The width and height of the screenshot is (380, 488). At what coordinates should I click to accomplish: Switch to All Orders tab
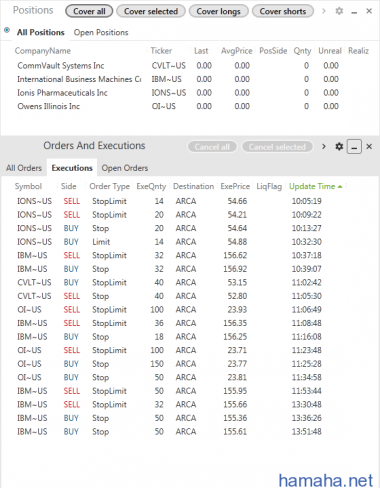[x=24, y=168]
